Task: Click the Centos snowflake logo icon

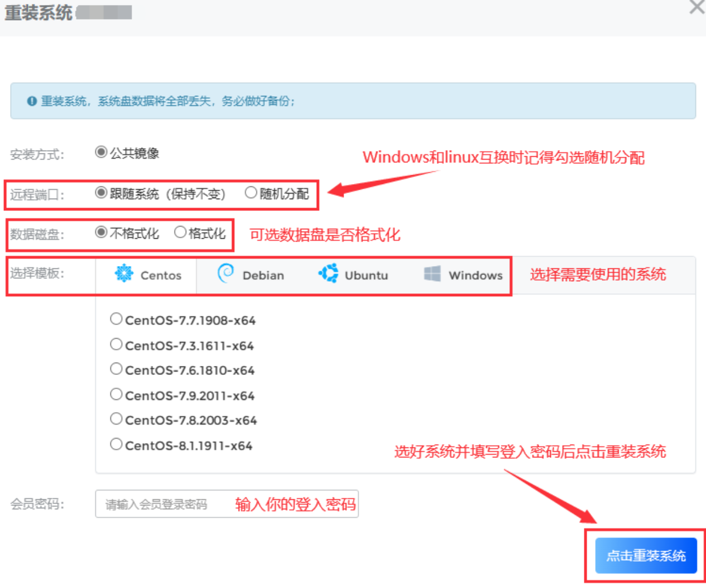Action: (x=124, y=273)
